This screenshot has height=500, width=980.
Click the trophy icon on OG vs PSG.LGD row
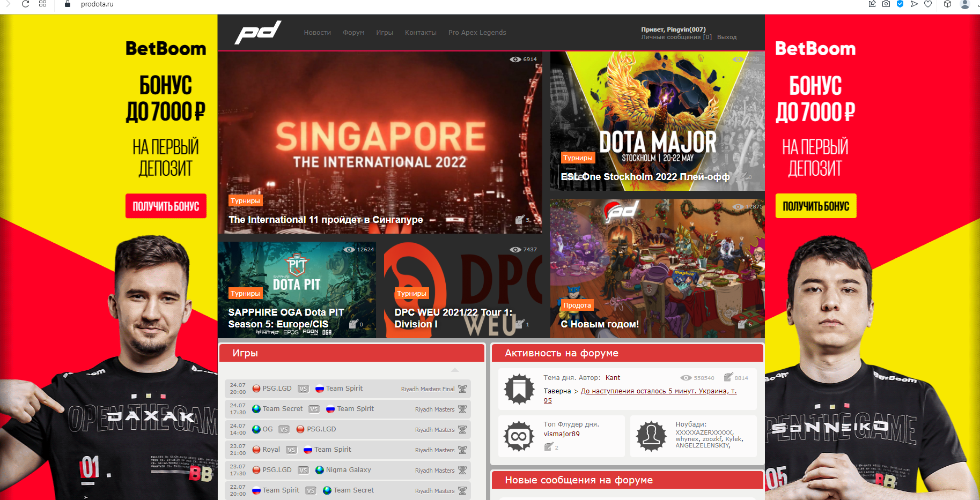point(462,430)
